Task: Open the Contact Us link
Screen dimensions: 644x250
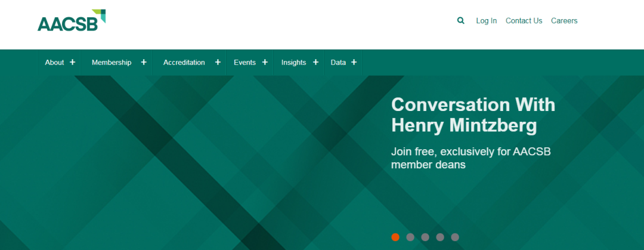Action: tap(524, 20)
